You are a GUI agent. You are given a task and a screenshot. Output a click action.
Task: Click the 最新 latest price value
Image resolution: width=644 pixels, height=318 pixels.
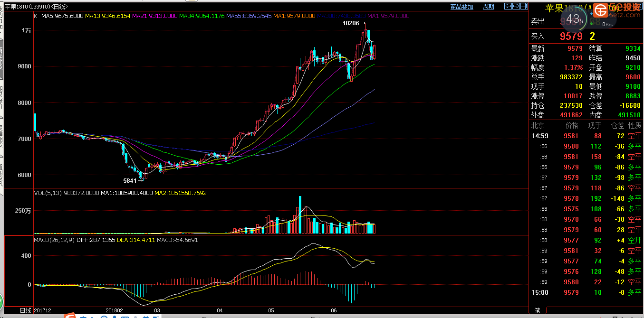575,48
